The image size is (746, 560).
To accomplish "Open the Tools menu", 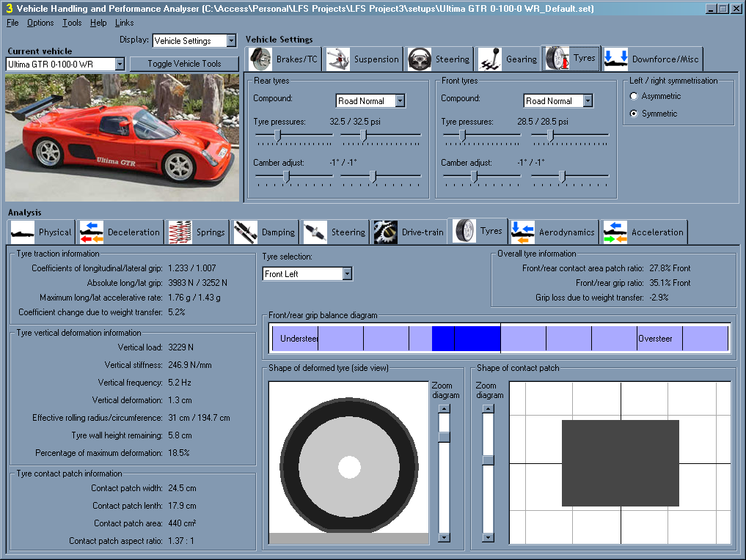I will [72, 23].
